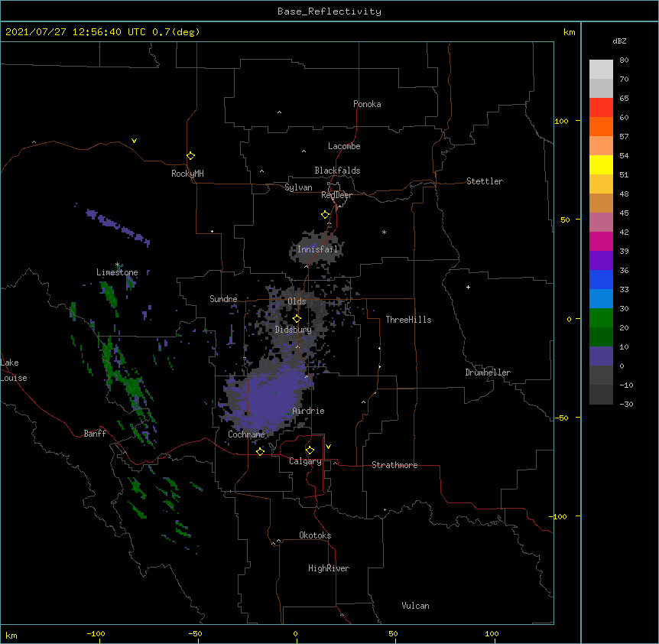This screenshot has height=644, width=659.
Task: Click the Base_Reflectivity title text
Action: (x=329, y=11)
